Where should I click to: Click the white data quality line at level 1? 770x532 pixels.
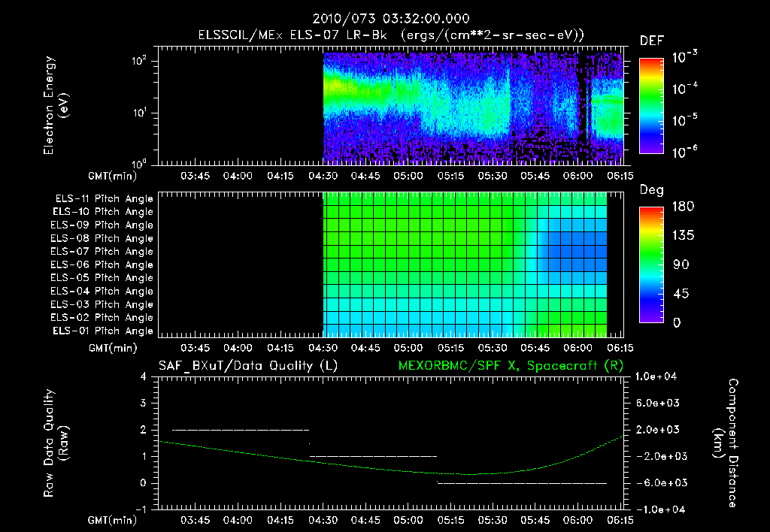click(373, 456)
